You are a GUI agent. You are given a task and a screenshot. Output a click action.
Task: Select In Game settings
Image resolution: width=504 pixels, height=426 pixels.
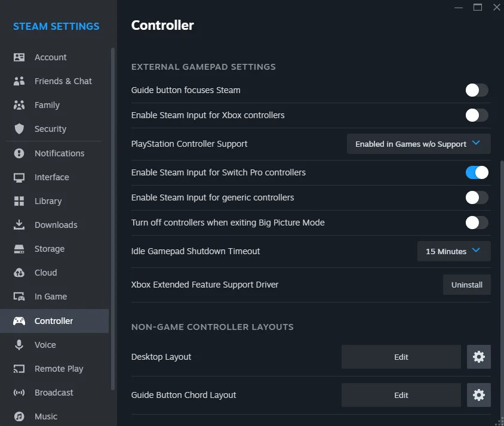(54, 297)
